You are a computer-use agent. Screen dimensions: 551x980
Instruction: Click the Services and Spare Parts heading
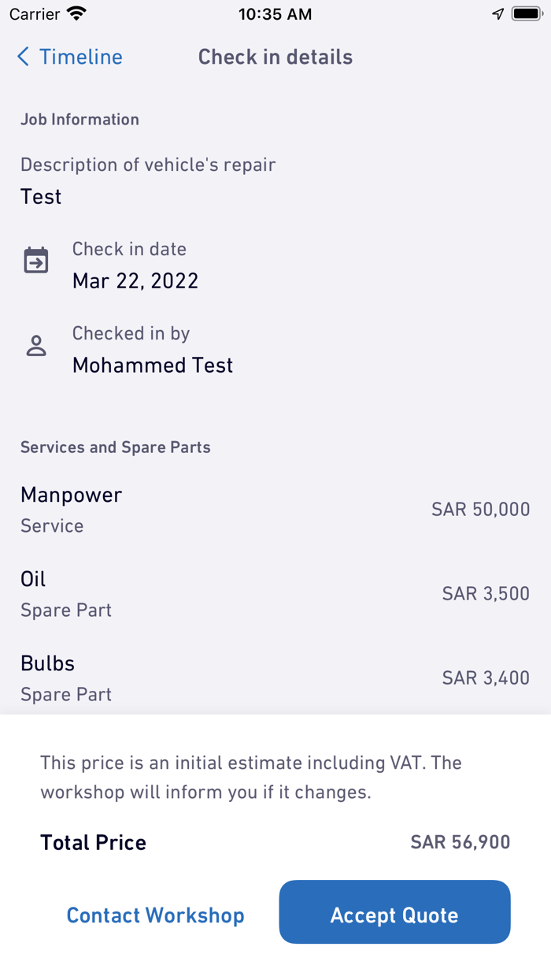115,447
